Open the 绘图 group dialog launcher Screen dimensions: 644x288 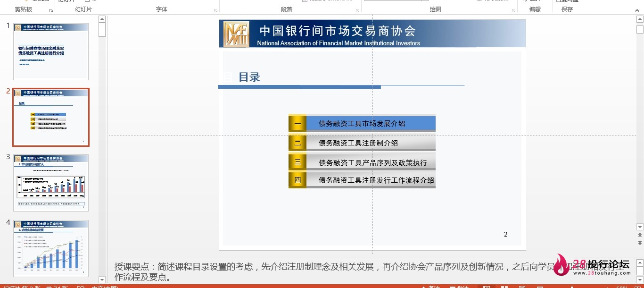(513, 10)
